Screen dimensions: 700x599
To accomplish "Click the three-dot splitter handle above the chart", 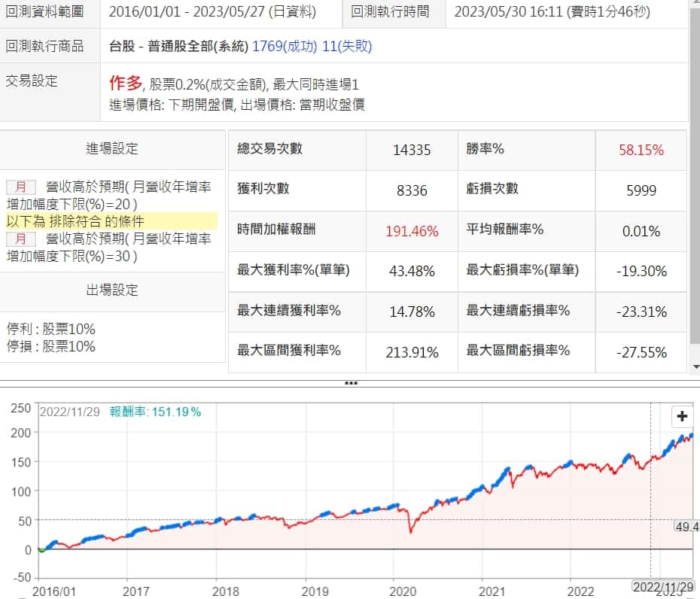I will [350, 383].
